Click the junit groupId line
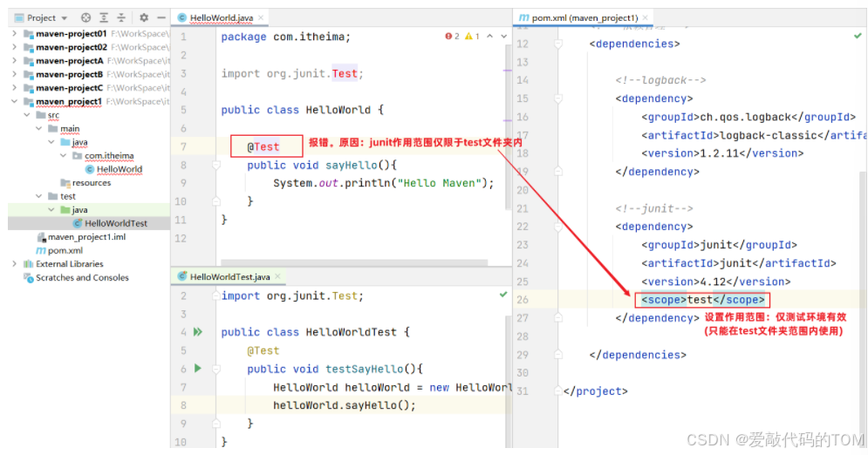This screenshot has height=455, width=868. point(719,245)
